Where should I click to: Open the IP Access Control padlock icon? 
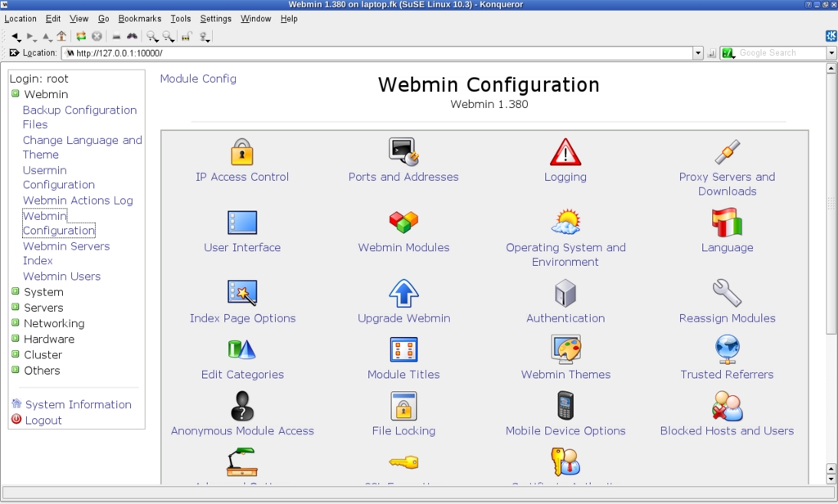tap(242, 152)
